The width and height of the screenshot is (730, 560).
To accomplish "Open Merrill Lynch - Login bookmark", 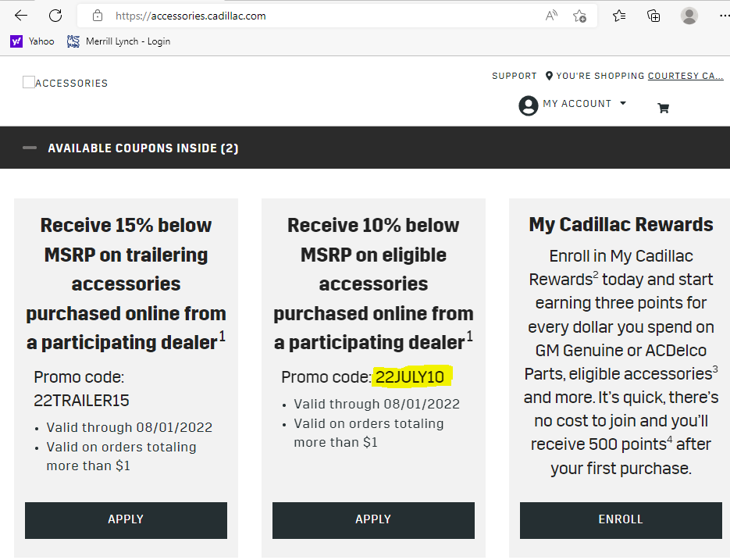I will [x=119, y=41].
